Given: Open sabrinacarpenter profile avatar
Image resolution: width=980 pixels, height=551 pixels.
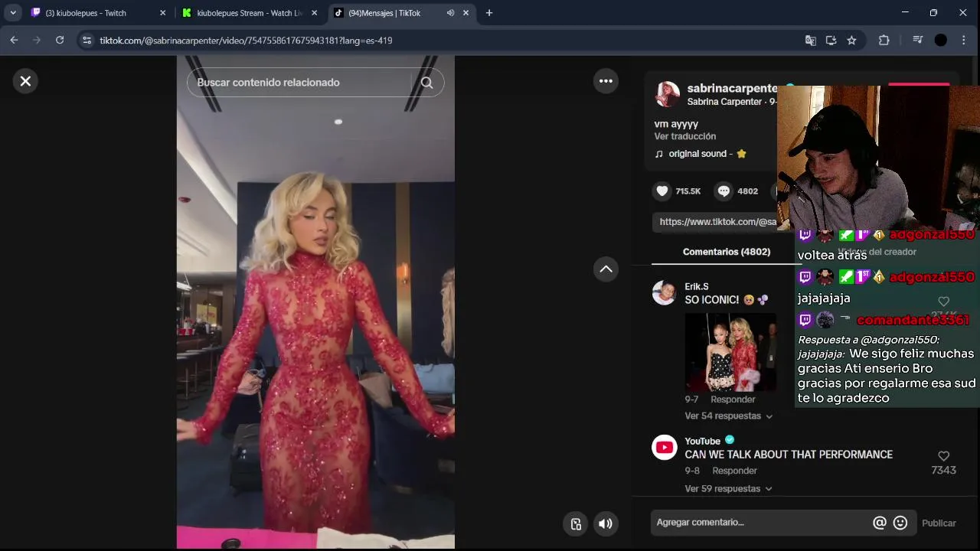Looking at the screenshot, I should pyautogui.click(x=667, y=94).
